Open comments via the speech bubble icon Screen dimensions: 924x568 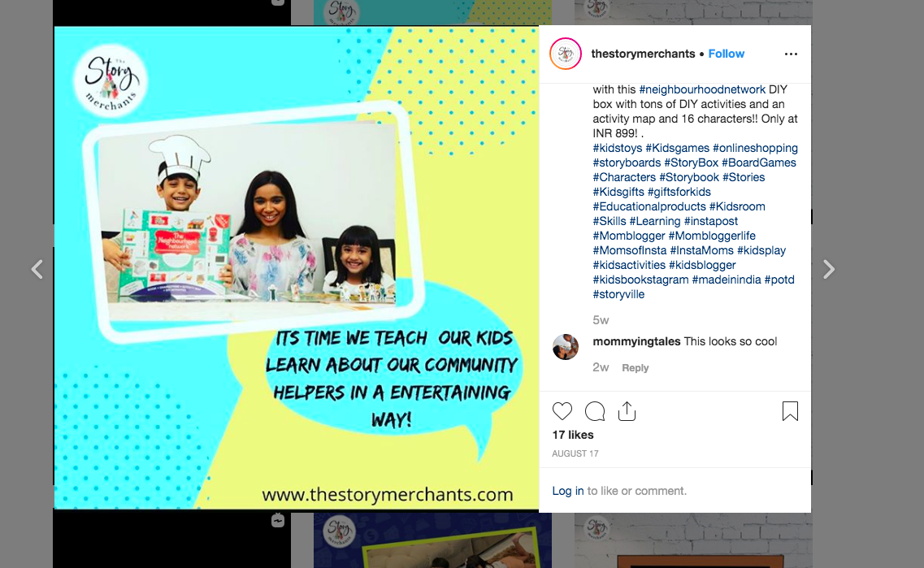coord(595,411)
